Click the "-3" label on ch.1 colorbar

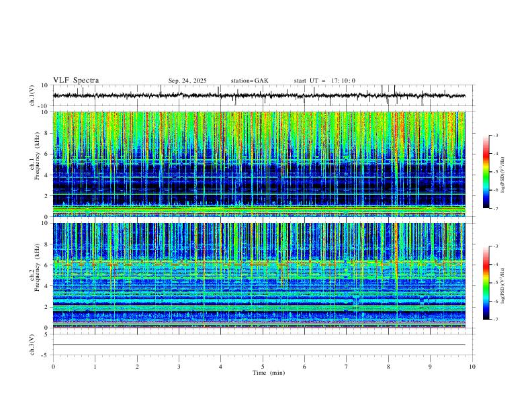click(x=495, y=135)
